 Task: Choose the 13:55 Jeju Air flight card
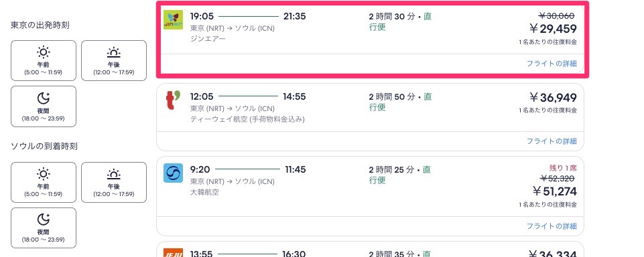click(x=370, y=250)
